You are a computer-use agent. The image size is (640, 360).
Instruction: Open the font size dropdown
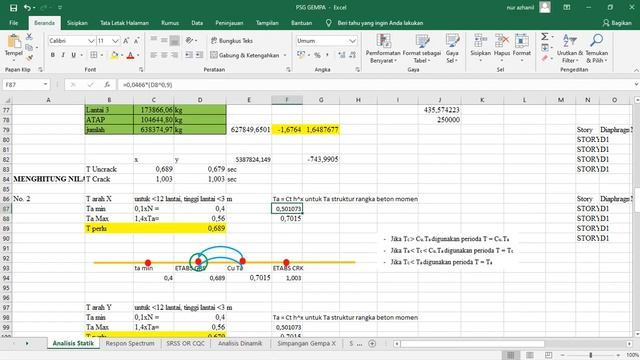pyautogui.click(x=115, y=41)
